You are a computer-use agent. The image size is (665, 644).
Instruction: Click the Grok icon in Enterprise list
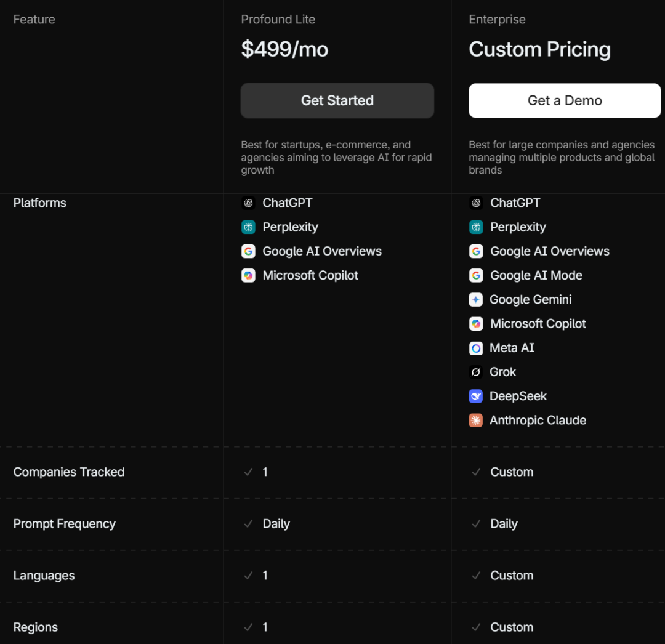[476, 372]
